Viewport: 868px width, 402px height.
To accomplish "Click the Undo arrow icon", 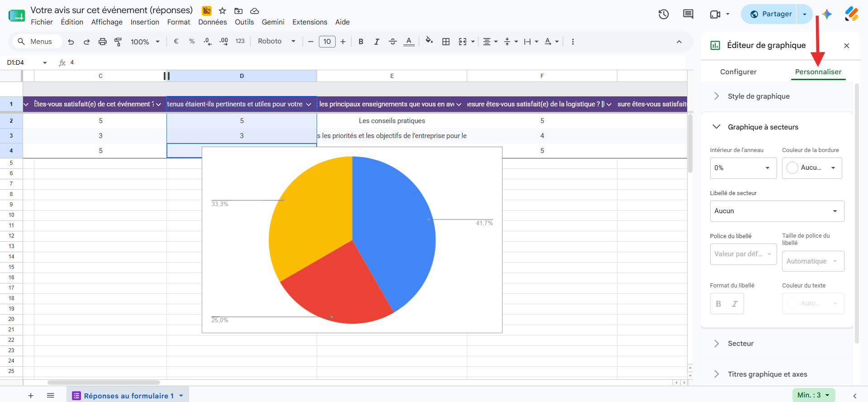I will (x=71, y=42).
